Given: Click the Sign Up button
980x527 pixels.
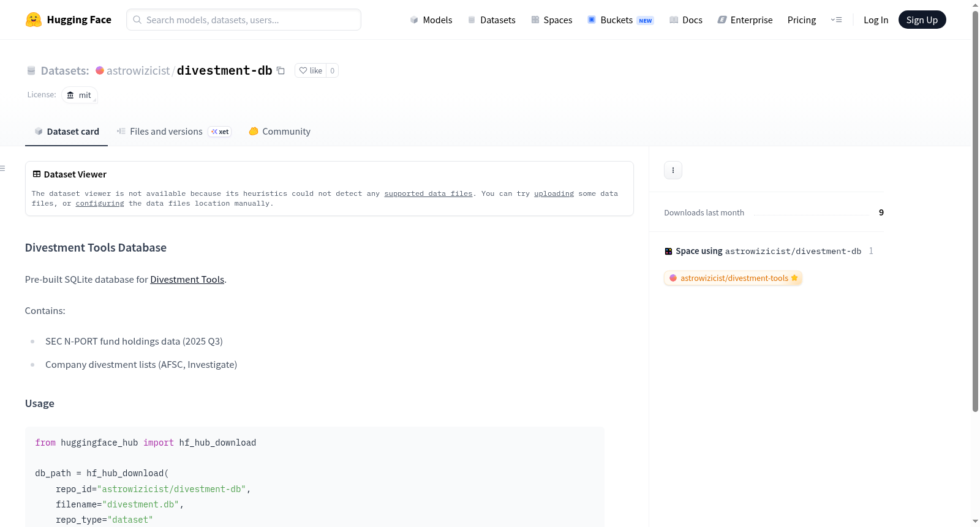Looking at the screenshot, I should 922,20.
